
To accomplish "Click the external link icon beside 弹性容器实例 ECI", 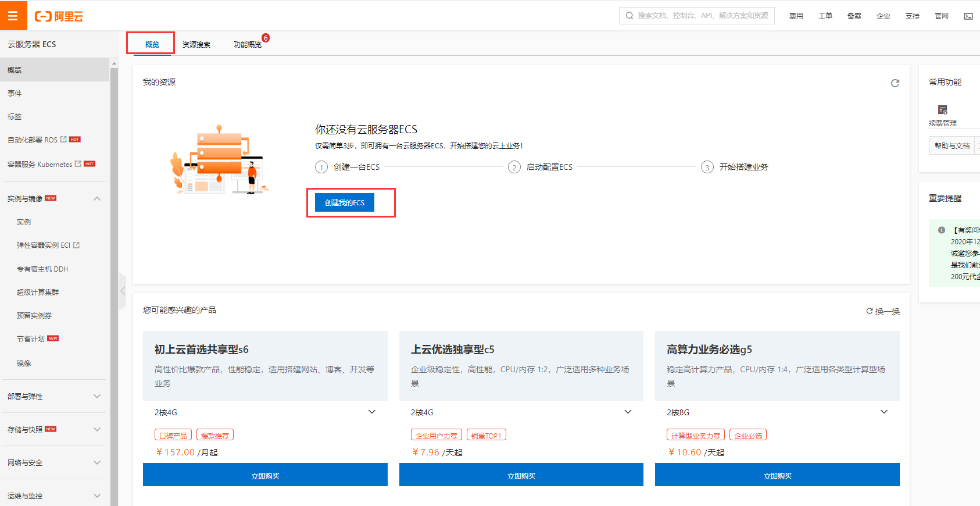I will click(76, 245).
